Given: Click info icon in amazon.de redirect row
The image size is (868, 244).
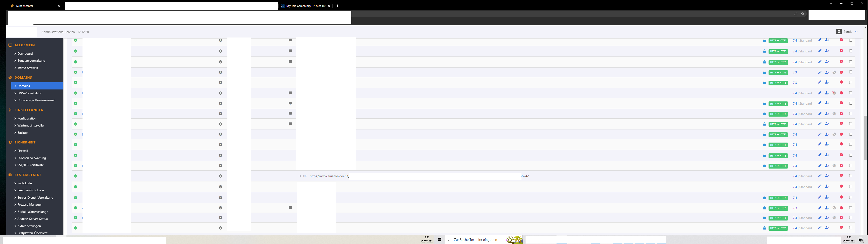Looking at the screenshot, I should 220,176.
